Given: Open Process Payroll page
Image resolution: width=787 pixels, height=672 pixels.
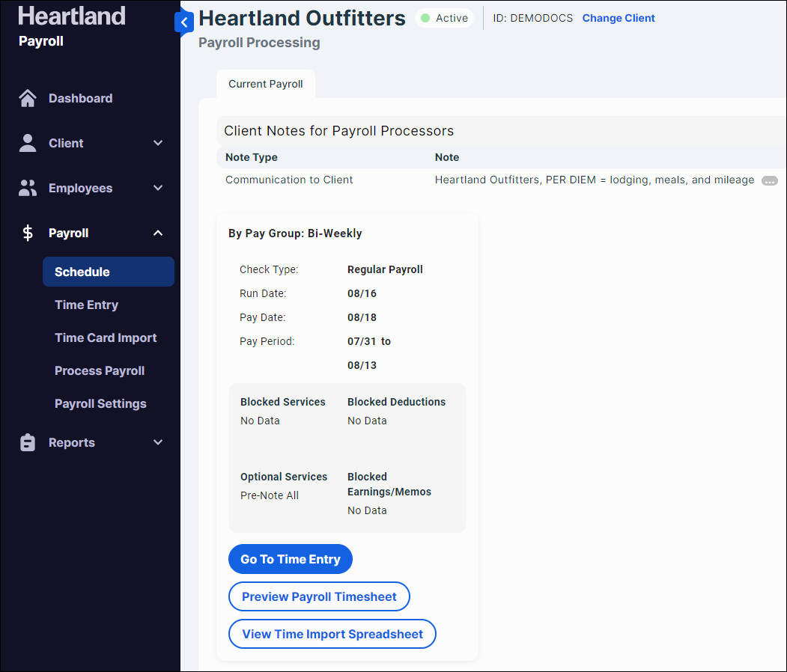Looking at the screenshot, I should [x=100, y=370].
